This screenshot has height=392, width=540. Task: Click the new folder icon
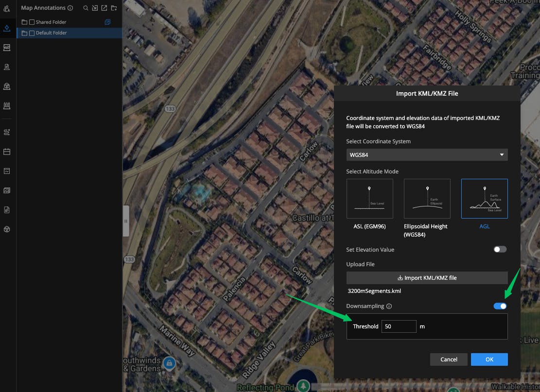[x=114, y=8]
